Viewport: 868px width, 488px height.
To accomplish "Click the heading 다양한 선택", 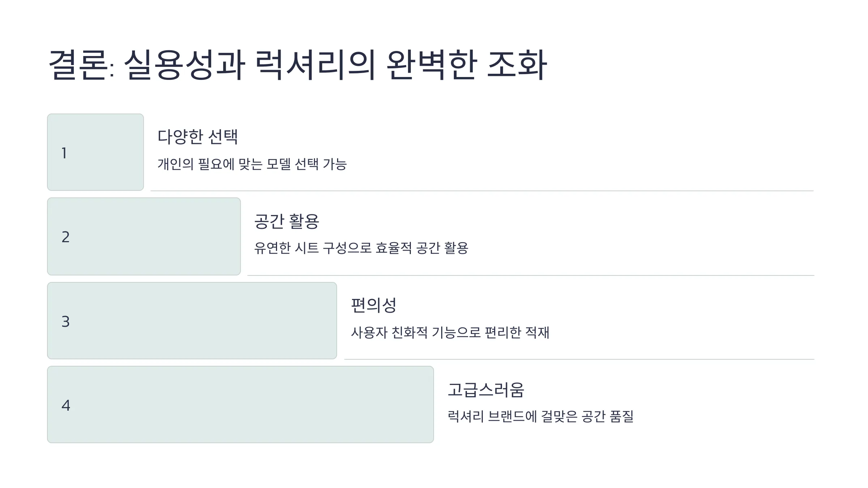I will [x=198, y=137].
